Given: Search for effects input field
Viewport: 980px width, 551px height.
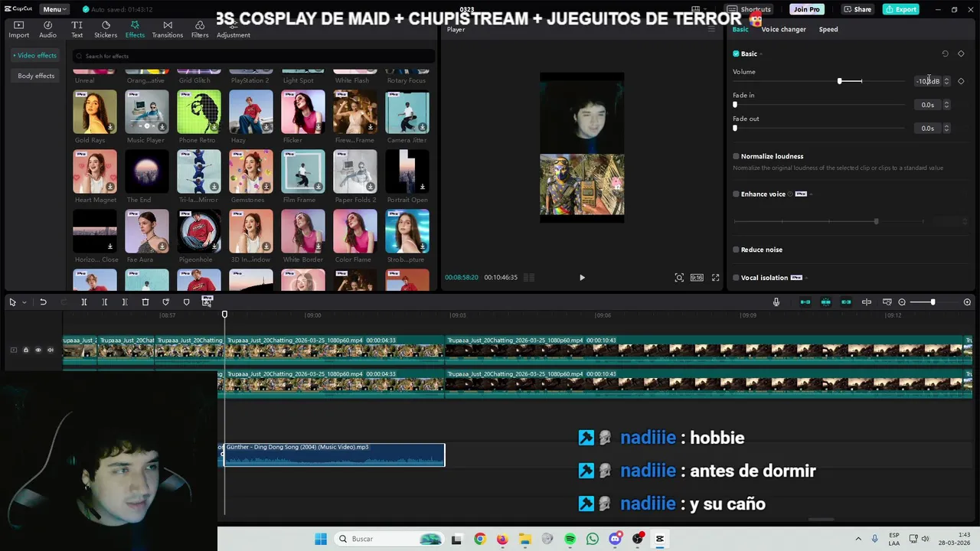Looking at the screenshot, I should 254,56.
